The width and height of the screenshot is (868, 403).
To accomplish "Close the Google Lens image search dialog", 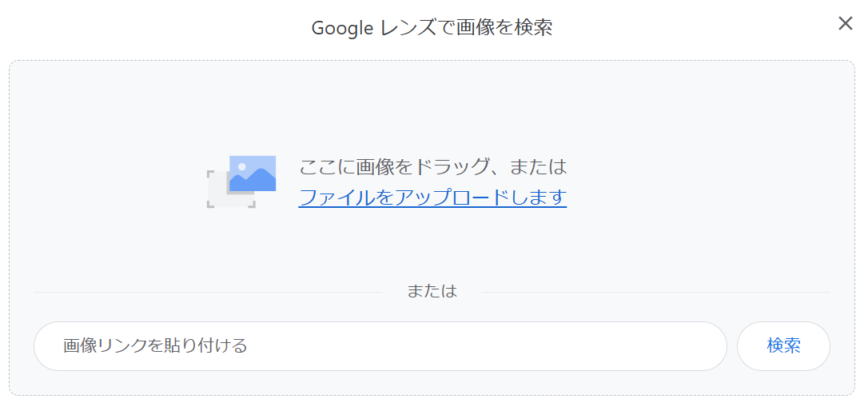I will [x=845, y=23].
